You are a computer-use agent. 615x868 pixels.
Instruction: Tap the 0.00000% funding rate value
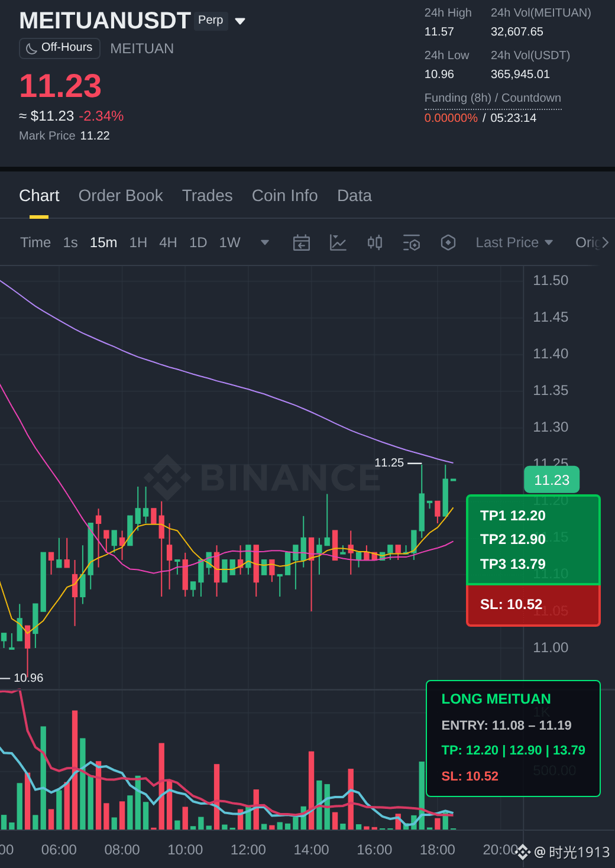451,118
